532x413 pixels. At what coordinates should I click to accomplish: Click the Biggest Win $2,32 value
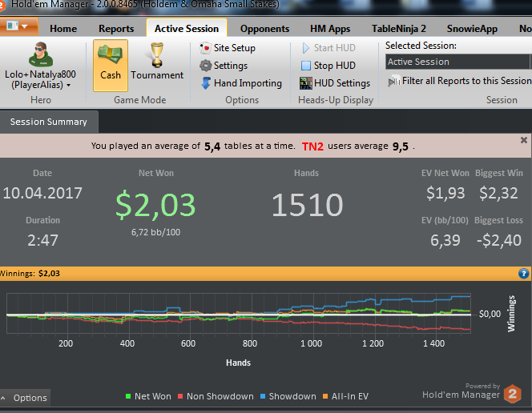point(498,193)
